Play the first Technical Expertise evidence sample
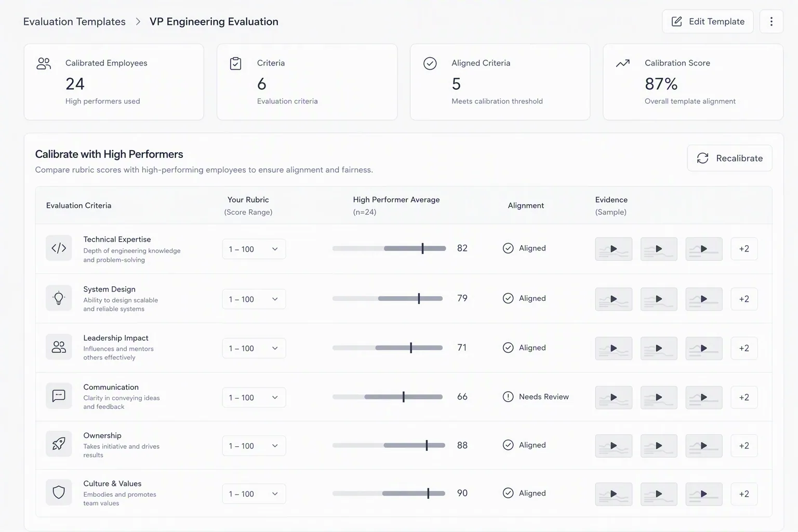Viewport: 798px width, 532px height. [614, 249]
